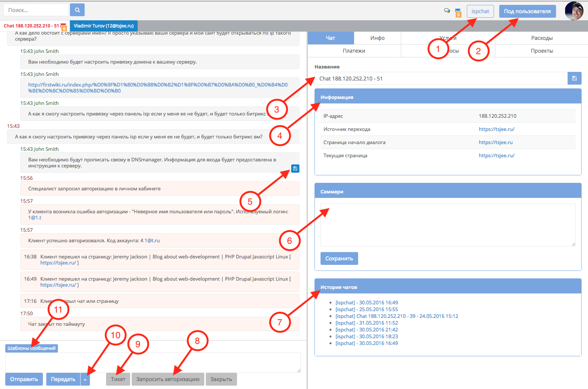The height and width of the screenshot is (389, 588).
Task: Open the Инфо tab
Action: pos(377,38)
